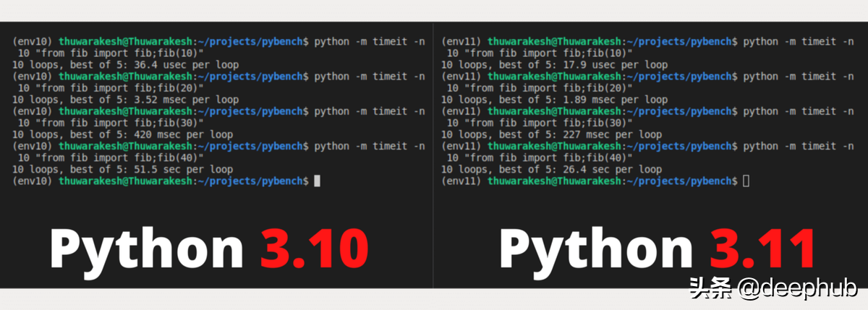Screen dimensions: 868x310
Task: Click the "3.52 msec per loop" result line
Action: [x=126, y=100]
